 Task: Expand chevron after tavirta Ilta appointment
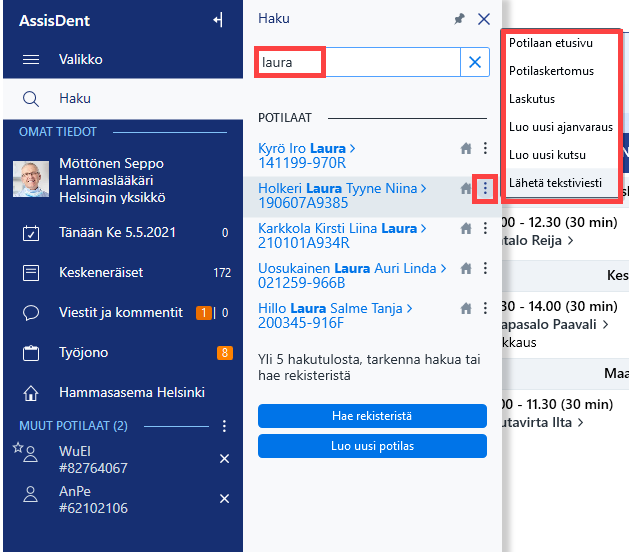click(580, 422)
